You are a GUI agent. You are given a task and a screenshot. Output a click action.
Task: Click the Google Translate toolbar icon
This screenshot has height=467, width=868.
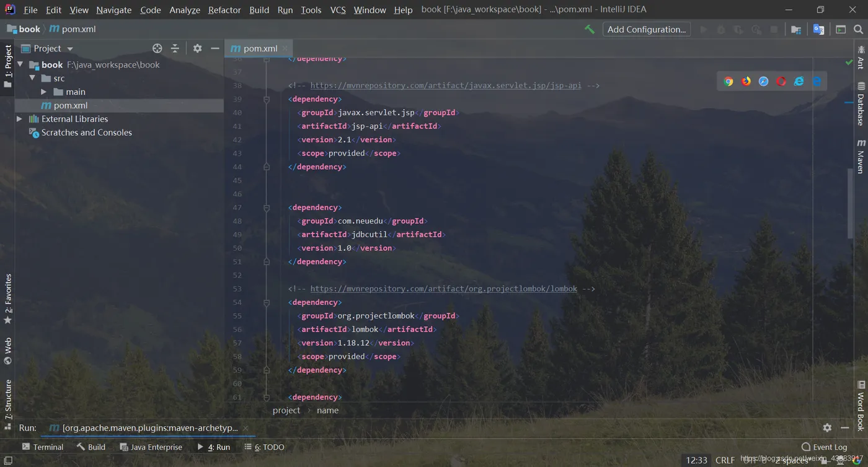[818, 29]
